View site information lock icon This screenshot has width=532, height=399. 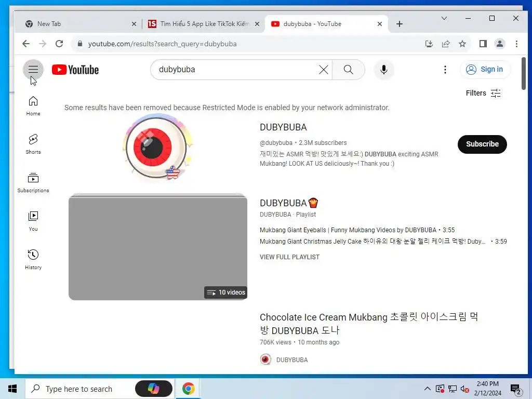point(79,44)
